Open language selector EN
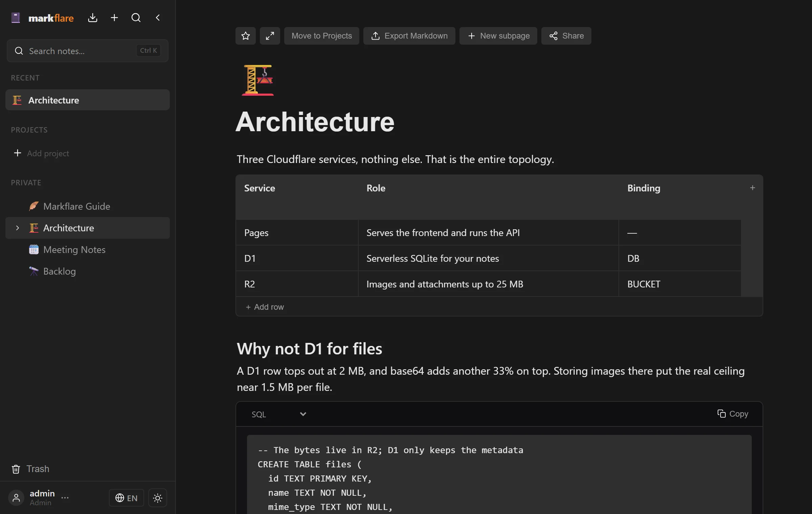 tap(127, 498)
